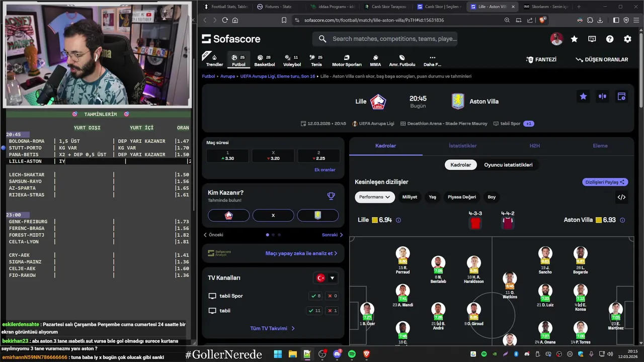This screenshot has width=644, height=362.
Task: Open embed code icon for lineups
Action: point(621,197)
